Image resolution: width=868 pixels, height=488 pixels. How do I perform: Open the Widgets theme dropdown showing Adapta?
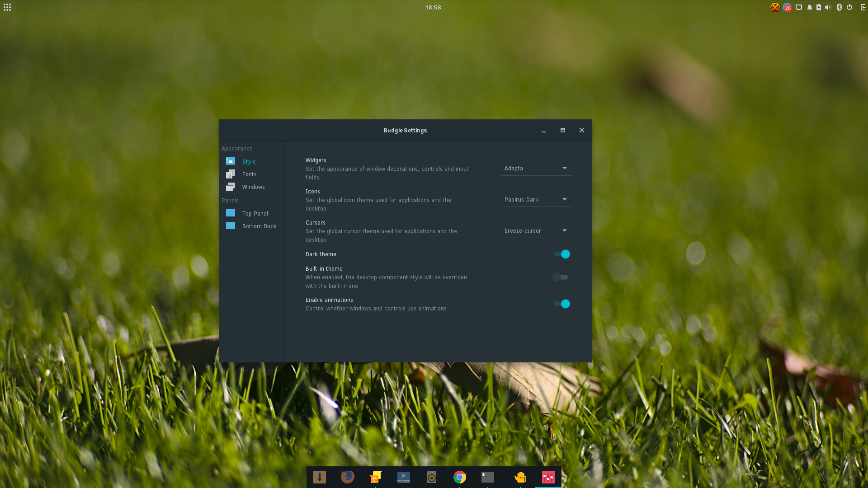(537, 168)
